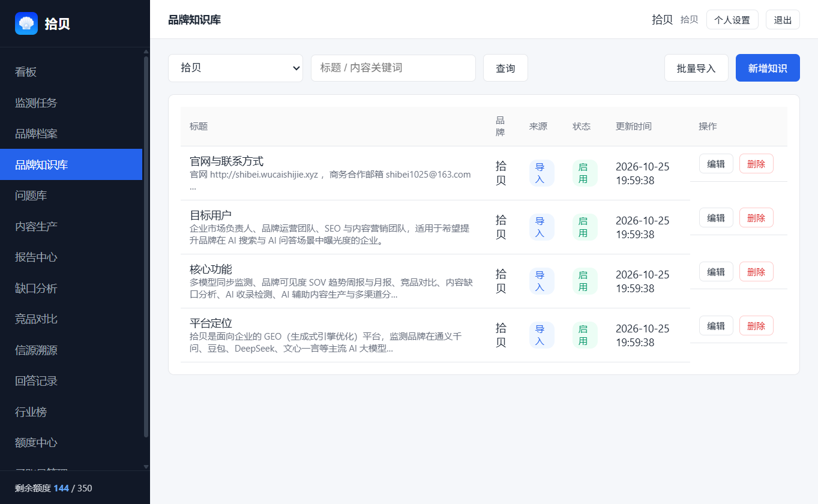Open 行业榜 sidebar item
The image size is (818, 504).
71,412
